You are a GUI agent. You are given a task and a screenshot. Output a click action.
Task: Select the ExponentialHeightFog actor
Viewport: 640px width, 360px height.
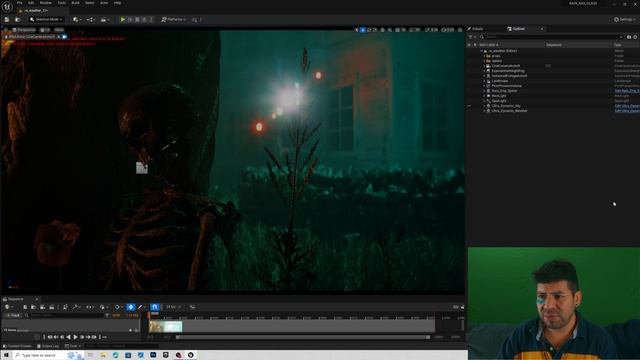tap(508, 71)
